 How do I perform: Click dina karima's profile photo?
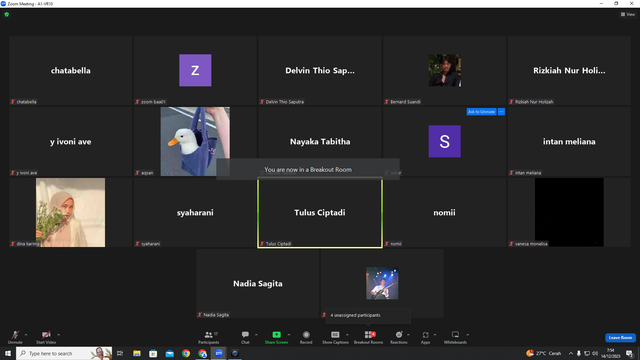pyautogui.click(x=70, y=212)
